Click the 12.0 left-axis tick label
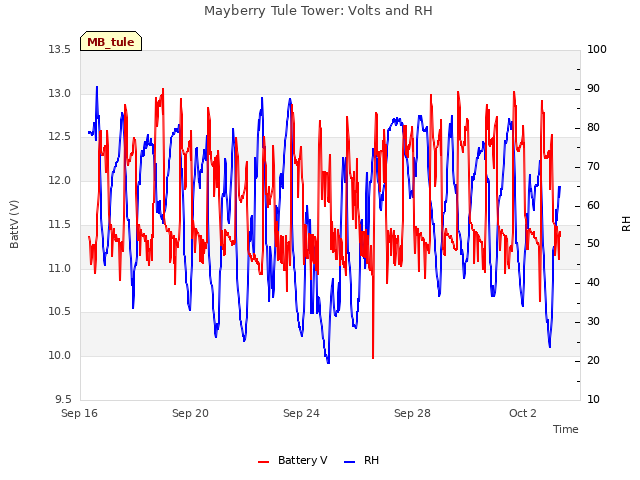Viewport: 640px width, 480px height. click(60, 180)
